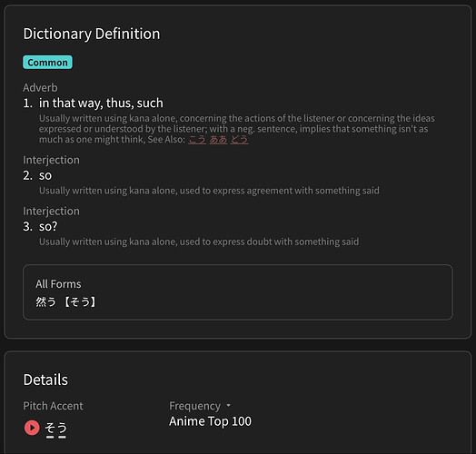
Task: Select the second definition "so"
Action: pyautogui.click(x=45, y=175)
